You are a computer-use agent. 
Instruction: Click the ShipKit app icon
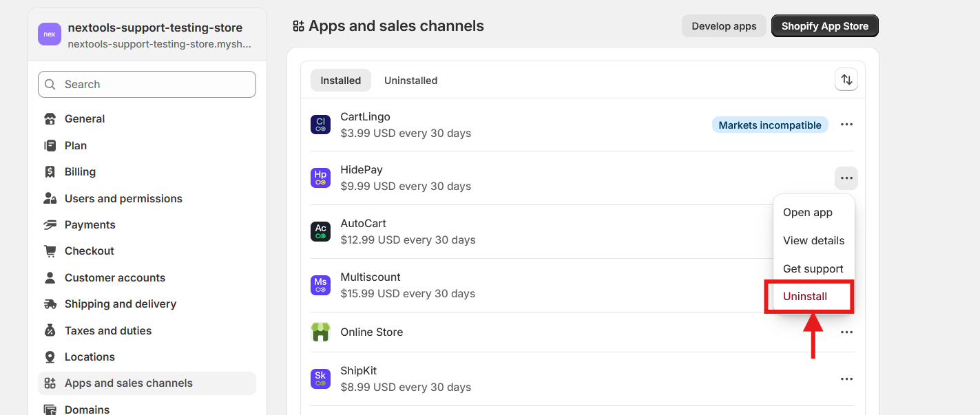[320, 379]
